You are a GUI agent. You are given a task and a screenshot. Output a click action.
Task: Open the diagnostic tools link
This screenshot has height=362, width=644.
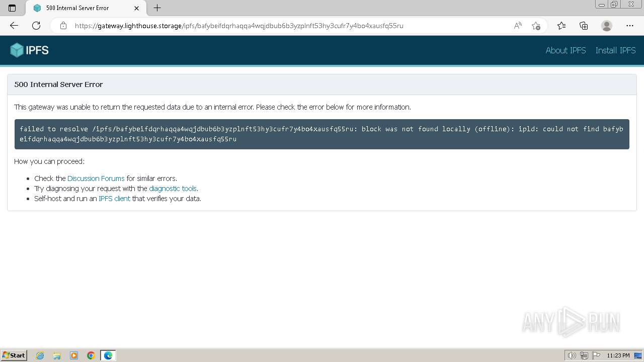pyautogui.click(x=173, y=189)
